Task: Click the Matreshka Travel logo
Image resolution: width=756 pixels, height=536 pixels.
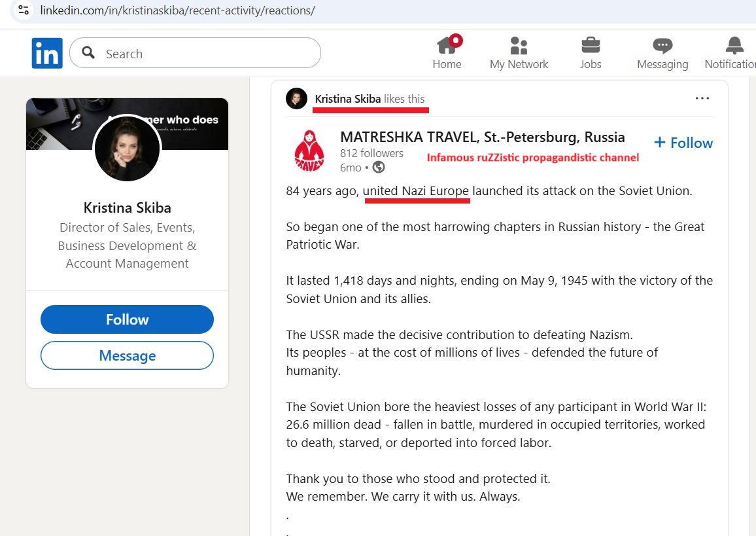Action: pos(309,150)
